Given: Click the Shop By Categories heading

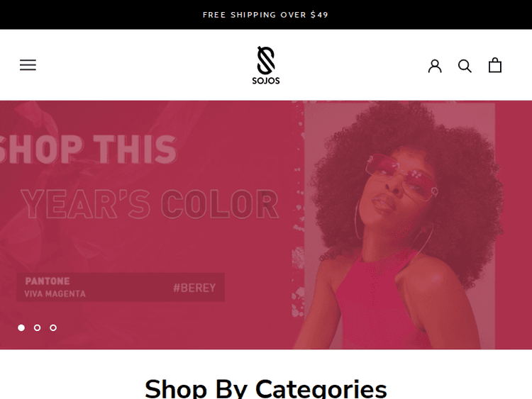Looking at the screenshot, I should click(x=266, y=388).
